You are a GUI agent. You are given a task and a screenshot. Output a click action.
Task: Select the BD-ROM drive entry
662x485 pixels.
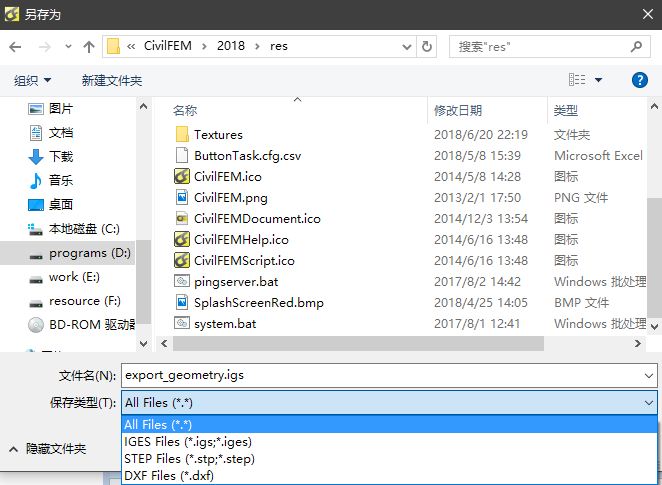tap(81, 325)
